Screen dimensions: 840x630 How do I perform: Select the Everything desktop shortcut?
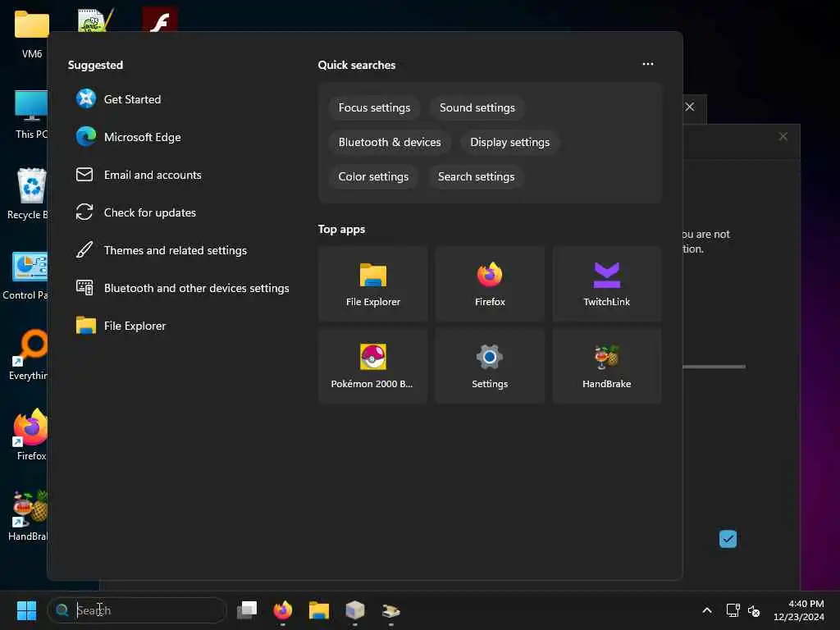[x=28, y=354]
